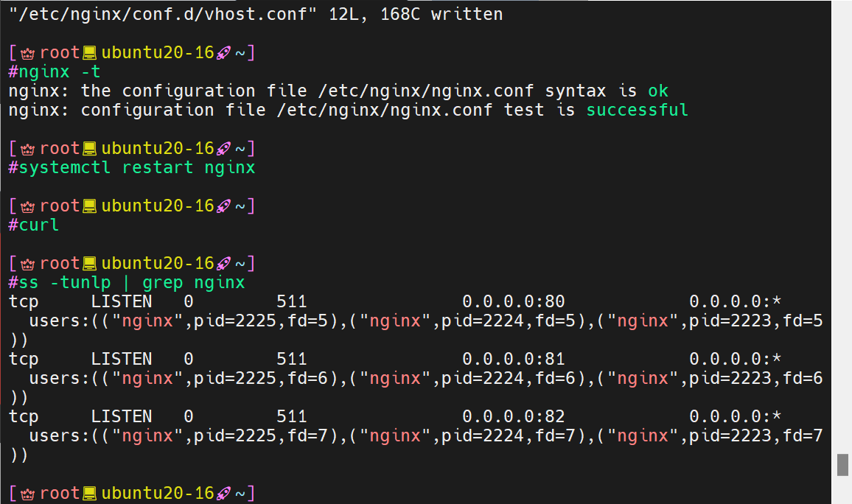Viewport: 852px width, 504px height.
Task: Click the 'pid=2224,fd=6' entry
Action: (x=509, y=379)
